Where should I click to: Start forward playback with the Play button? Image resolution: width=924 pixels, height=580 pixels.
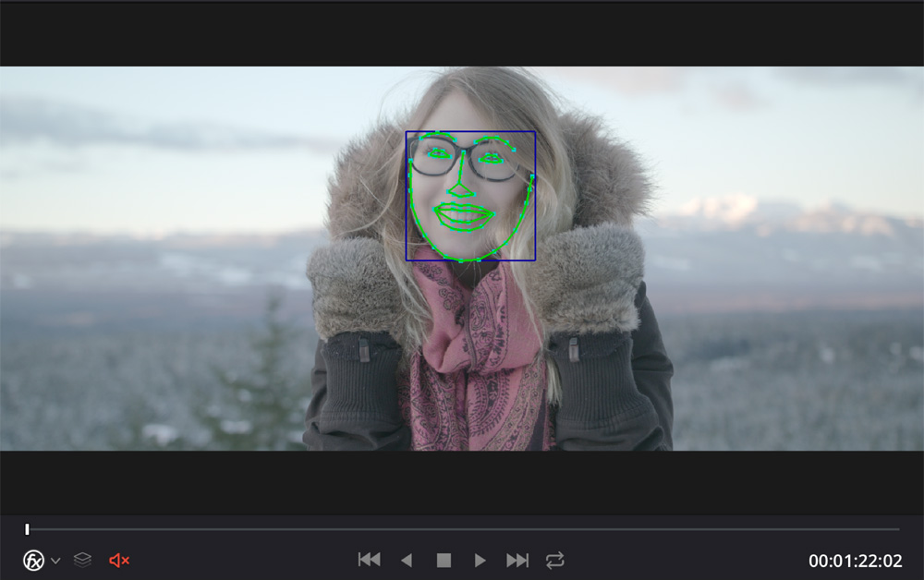pos(480,561)
